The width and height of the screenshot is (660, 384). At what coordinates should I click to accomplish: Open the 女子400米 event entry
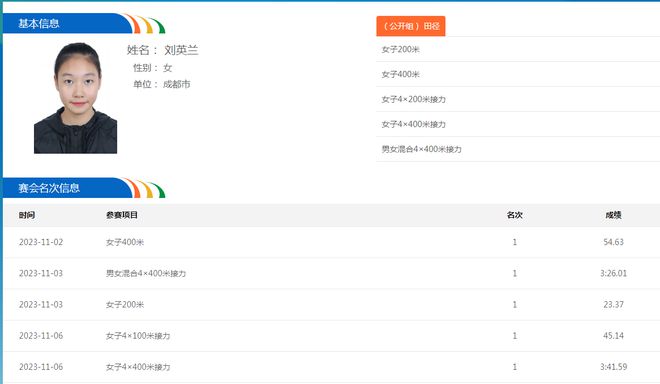[x=518, y=74]
